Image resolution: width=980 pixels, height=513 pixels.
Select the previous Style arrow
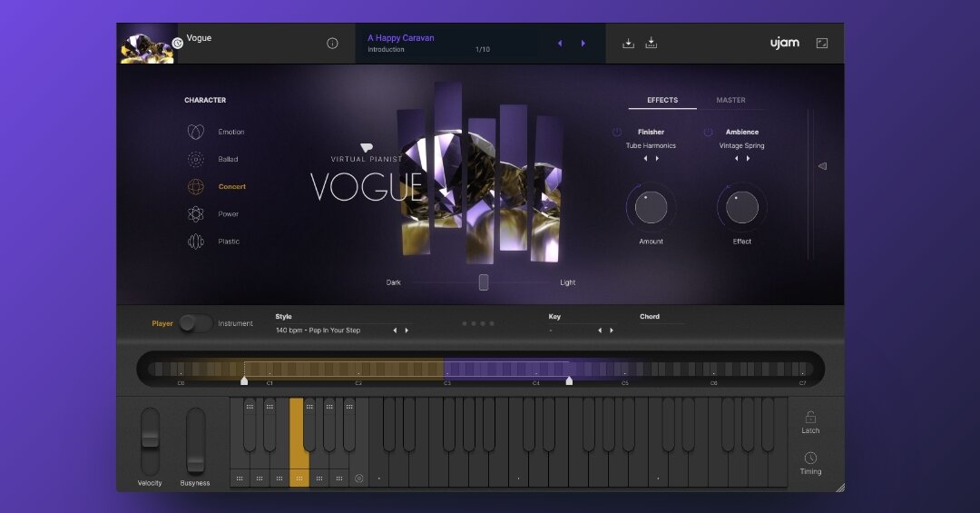[x=395, y=330]
